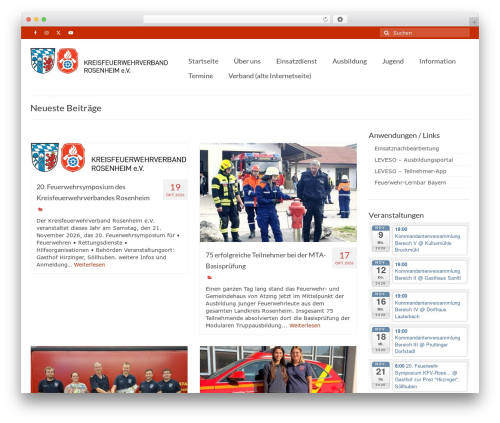Open the Jugend menu item
Image resolution: width=500 pixels, height=423 pixels.
click(x=393, y=61)
